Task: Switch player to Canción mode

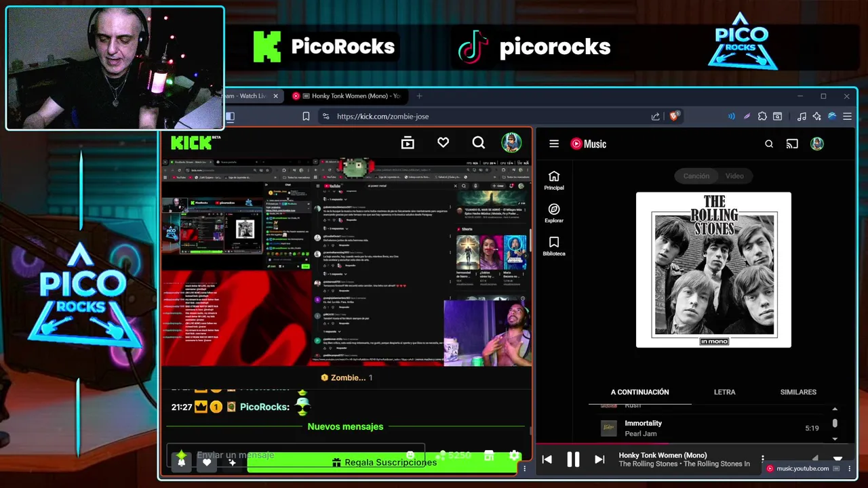Action: coord(696,176)
